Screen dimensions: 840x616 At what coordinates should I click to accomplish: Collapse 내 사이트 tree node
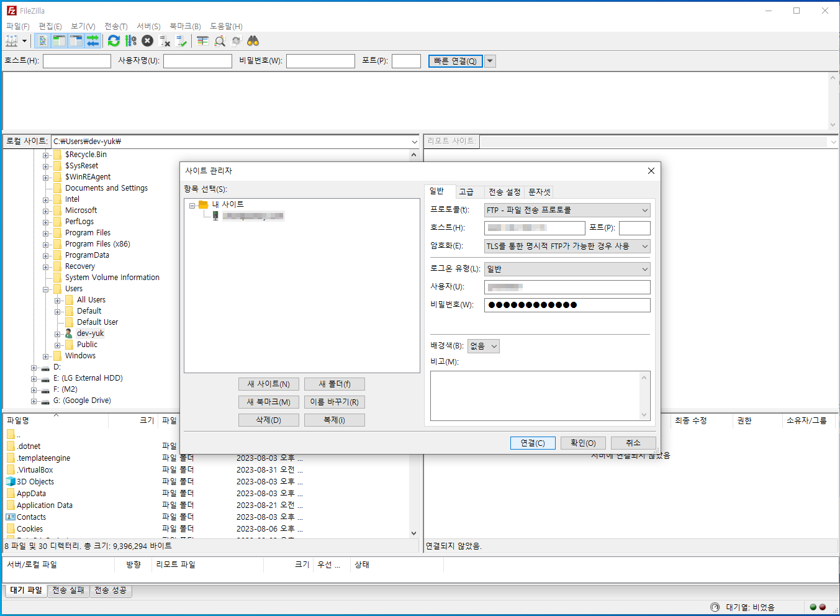[x=192, y=205]
